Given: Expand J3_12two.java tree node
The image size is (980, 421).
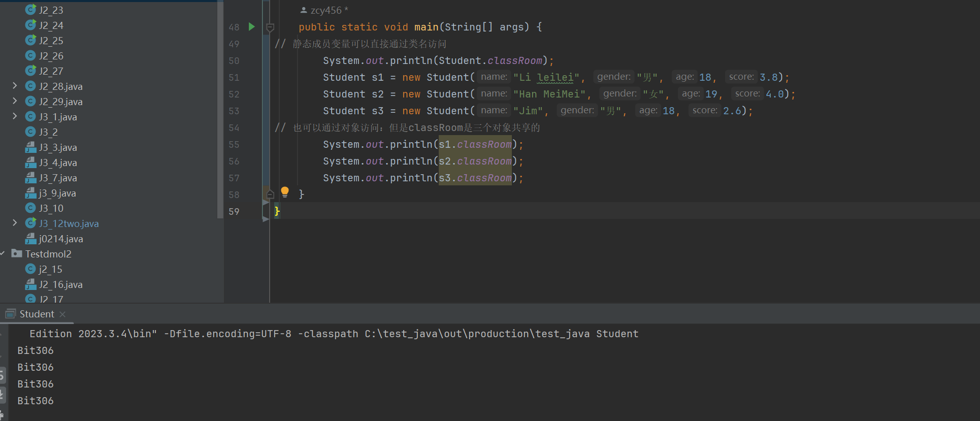Looking at the screenshot, I should [15, 223].
